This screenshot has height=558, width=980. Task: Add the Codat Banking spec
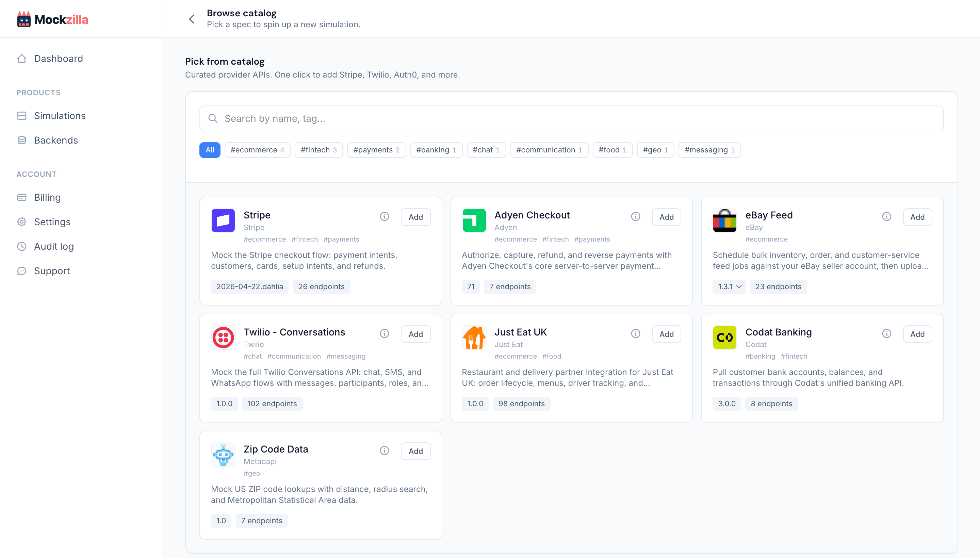coord(917,334)
